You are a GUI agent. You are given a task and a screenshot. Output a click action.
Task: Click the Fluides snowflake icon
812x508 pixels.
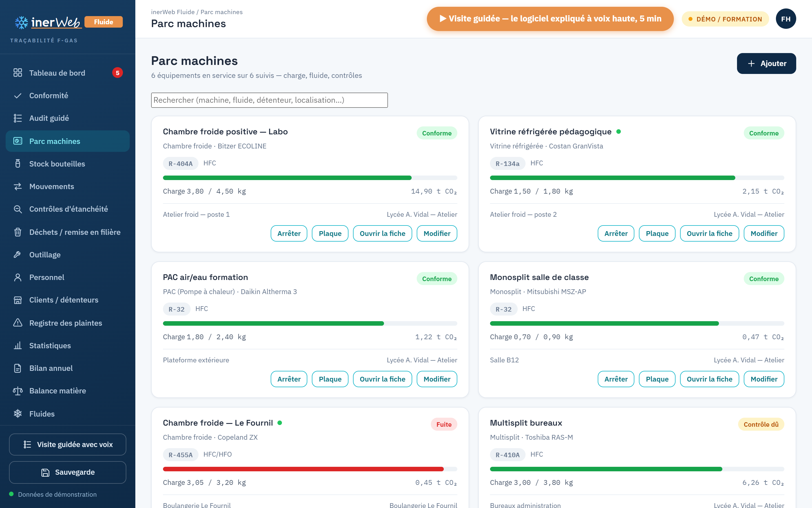pyautogui.click(x=18, y=413)
